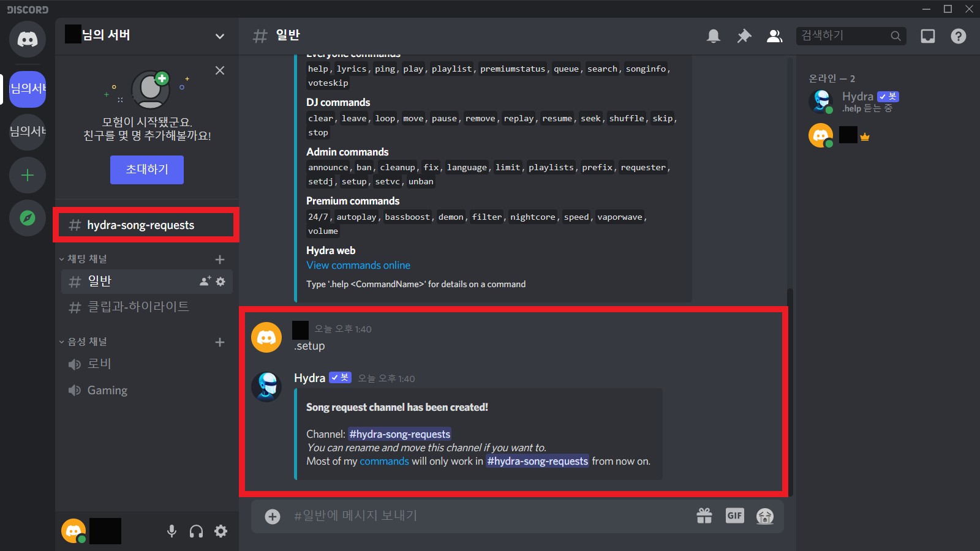Toggle microphone mute
Screen dimensions: 980x551
tap(172, 531)
